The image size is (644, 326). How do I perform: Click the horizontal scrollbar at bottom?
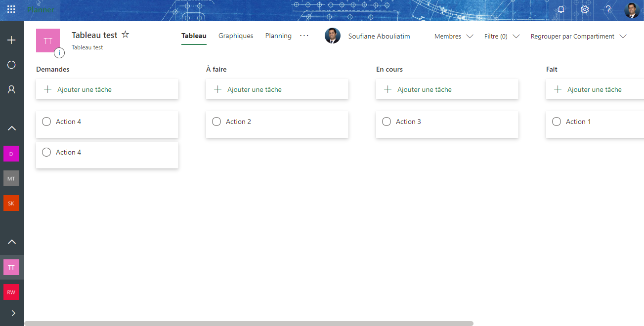click(x=249, y=324)
